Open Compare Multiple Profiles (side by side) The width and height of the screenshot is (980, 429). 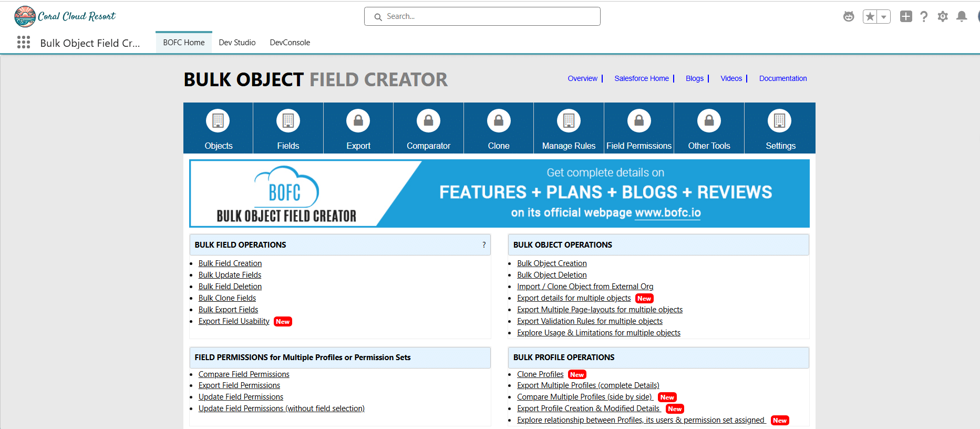585,397
